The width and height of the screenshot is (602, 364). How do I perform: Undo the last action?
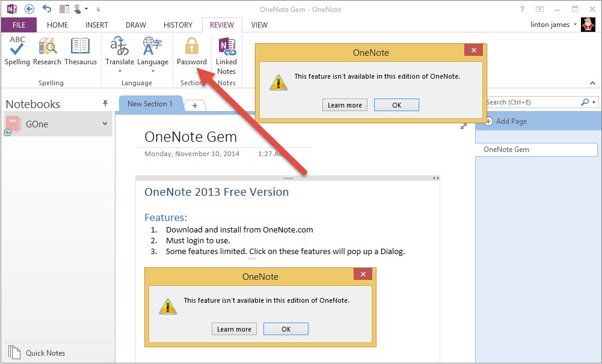point(47,9)
